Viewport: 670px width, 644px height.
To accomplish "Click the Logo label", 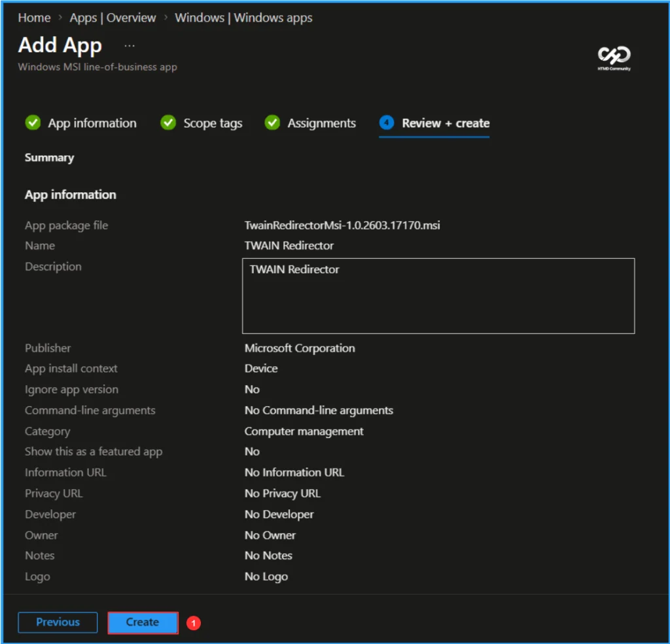I will 37,577.
